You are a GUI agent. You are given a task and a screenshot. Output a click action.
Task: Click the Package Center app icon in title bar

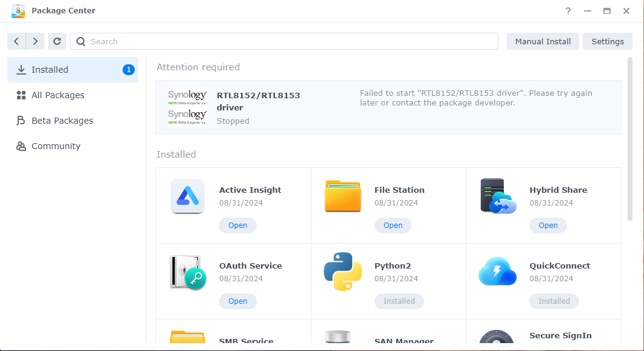[x=18, y=11]
